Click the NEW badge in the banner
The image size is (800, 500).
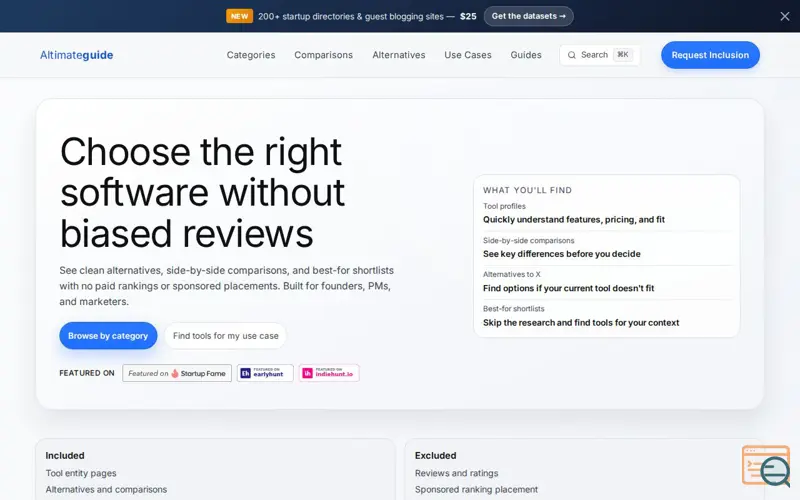pyautogui.click(x=239, y=16)
